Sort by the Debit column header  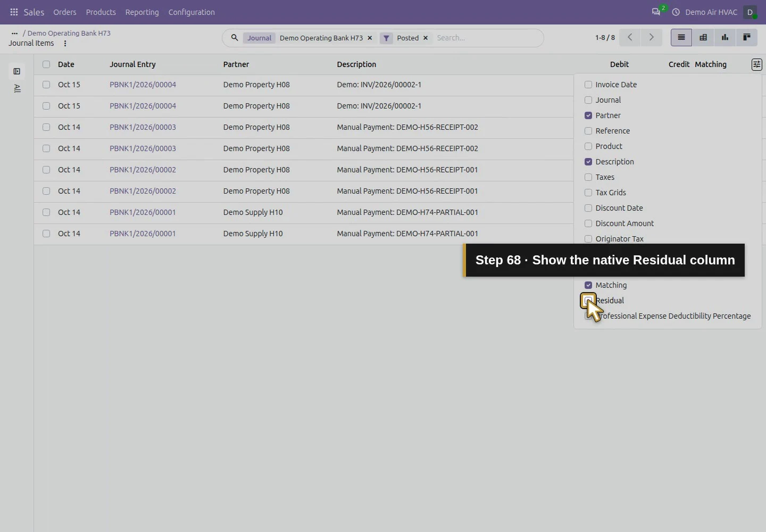(619, 64)
